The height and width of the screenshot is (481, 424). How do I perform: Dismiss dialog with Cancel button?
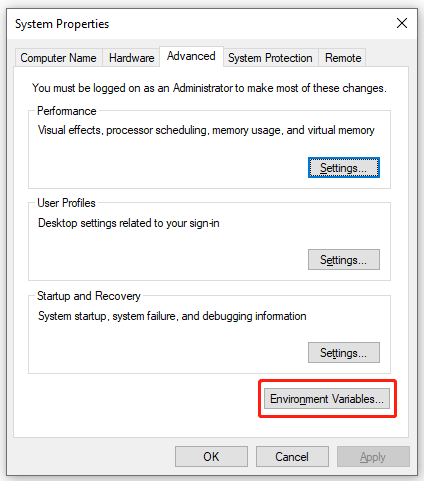click(x=292, y=457)
